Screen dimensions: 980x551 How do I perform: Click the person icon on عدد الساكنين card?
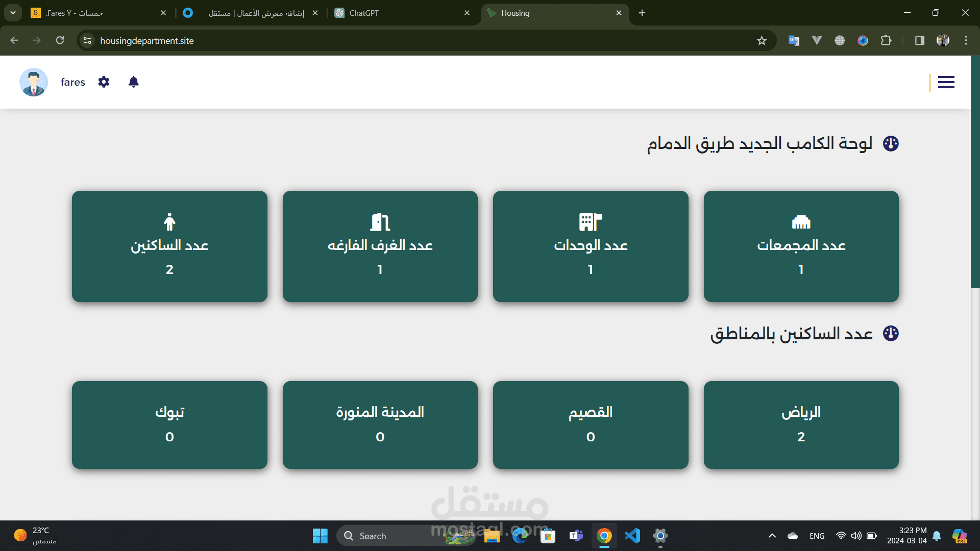pos(169,222)
